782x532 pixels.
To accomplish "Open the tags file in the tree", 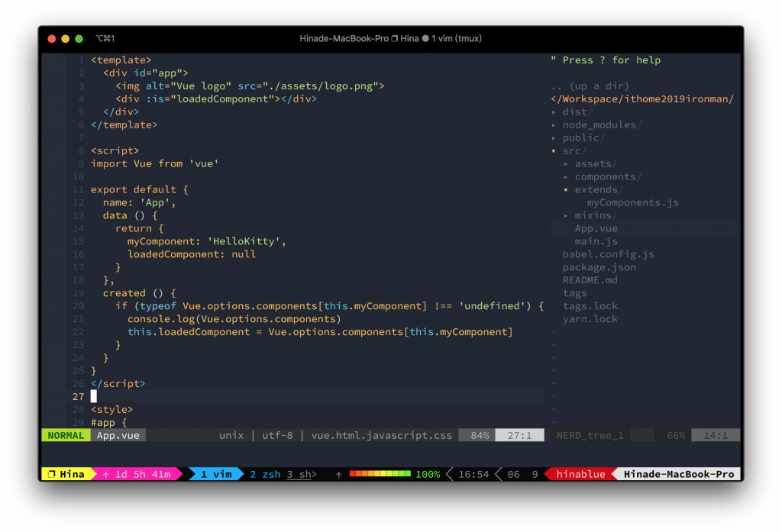I will point(574,293).
